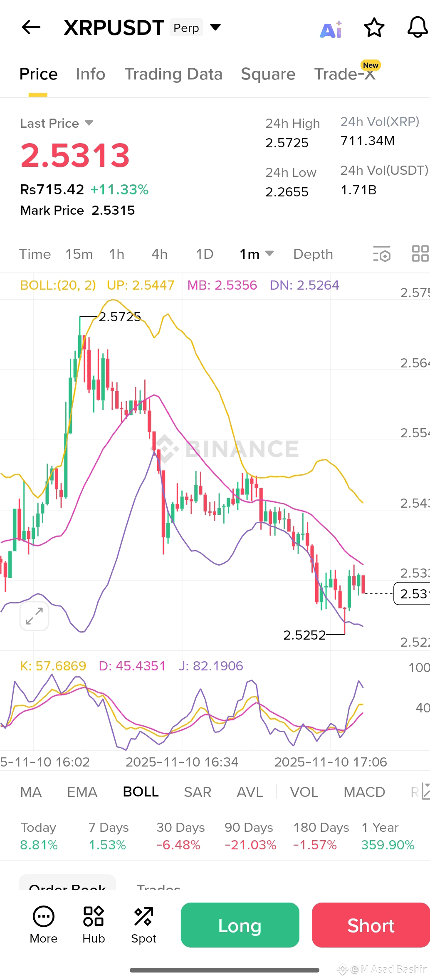Open the Order Book tab
This screenshot has width=430, height=980.
tap(67, 884)
